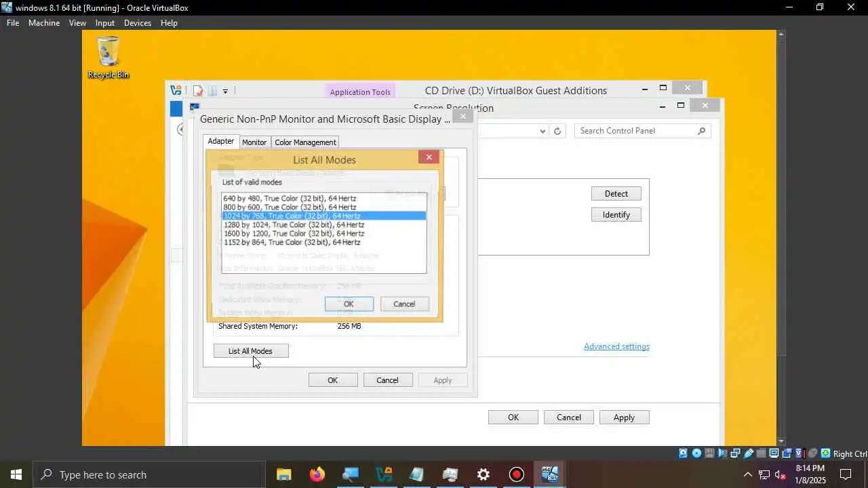Switch to the Adapter tab

click(x=221, y=141)
